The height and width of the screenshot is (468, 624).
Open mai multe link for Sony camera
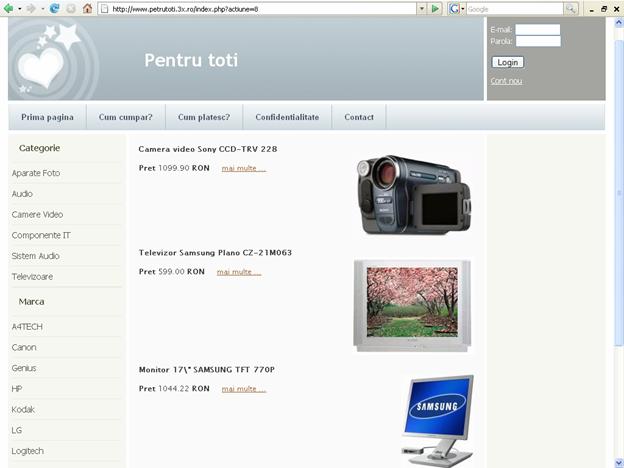243,168
